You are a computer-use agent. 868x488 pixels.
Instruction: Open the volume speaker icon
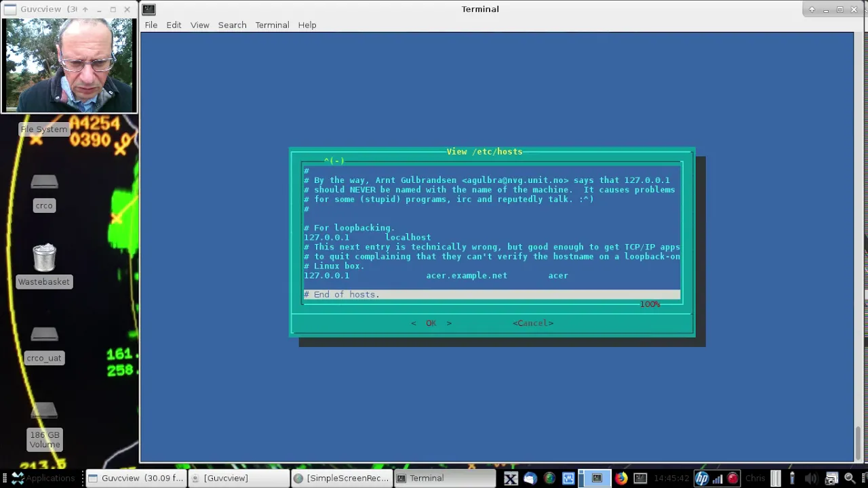point(810,479)
